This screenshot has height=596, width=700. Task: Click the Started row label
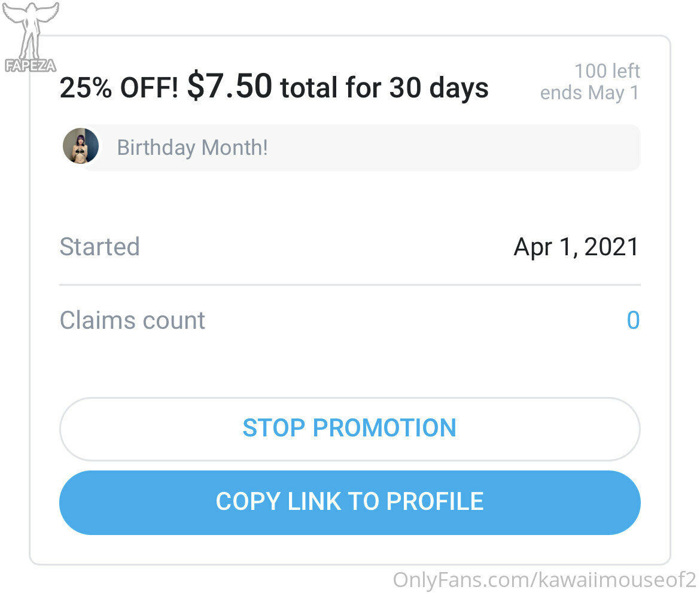tap(99, 247)
